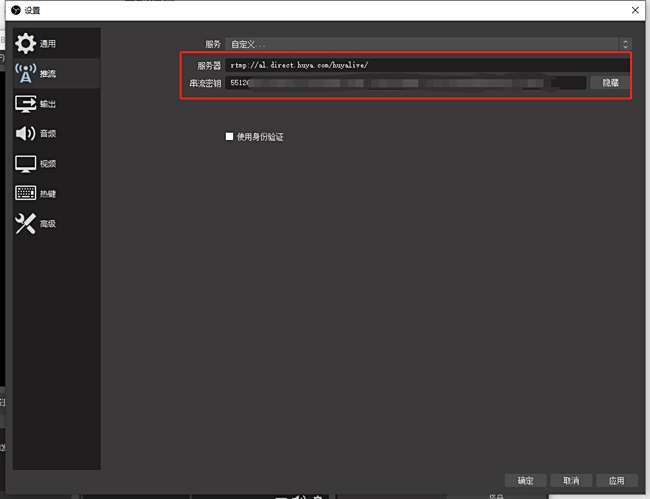Open the Output (输出) settings icon
650x499 pixels.
[25, 104]
